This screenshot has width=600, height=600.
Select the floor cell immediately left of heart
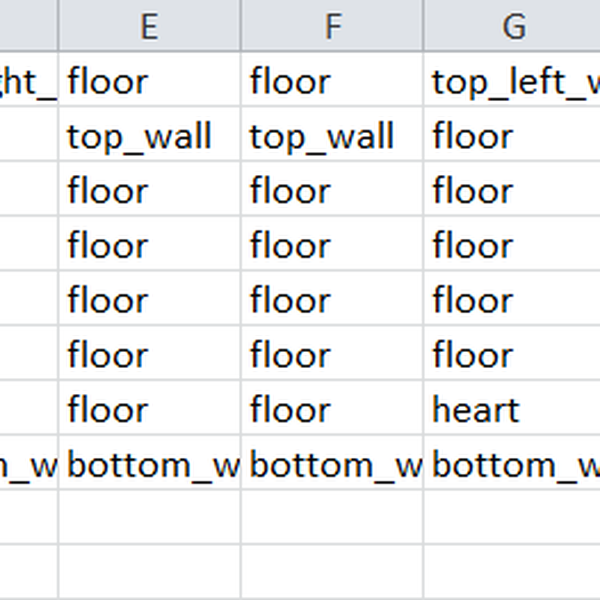tap(331, 410)
